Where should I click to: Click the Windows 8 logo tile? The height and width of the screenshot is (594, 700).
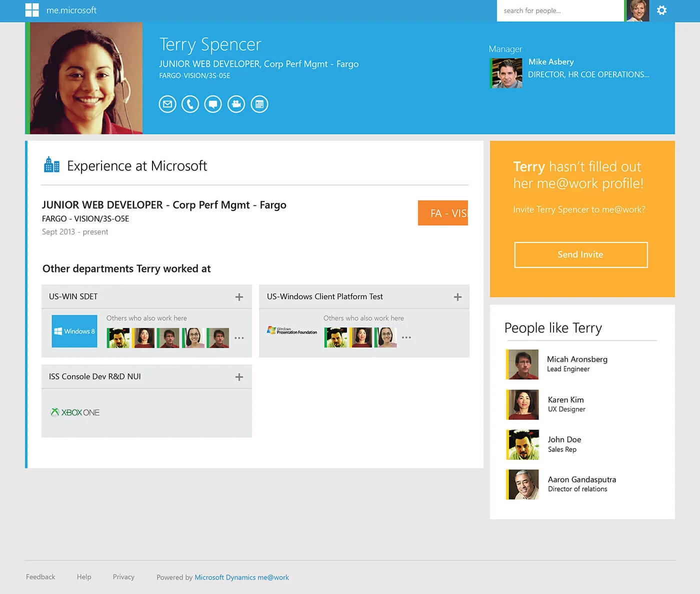click(74, 331)
